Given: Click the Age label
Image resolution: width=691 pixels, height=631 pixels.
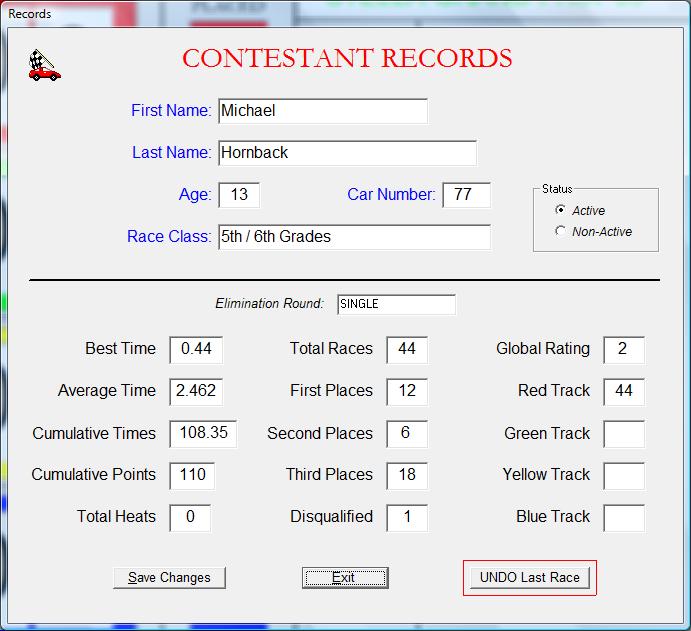Looking at the screenshot, I should pyautogui.click(x=195, y=194).
